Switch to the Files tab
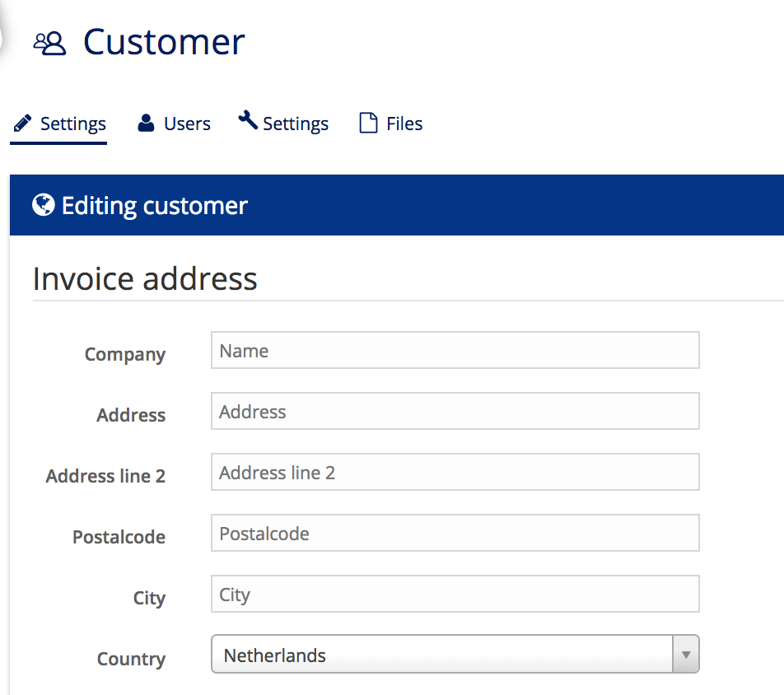Screen dimensions: 784x695 click(x=391, y=124)
